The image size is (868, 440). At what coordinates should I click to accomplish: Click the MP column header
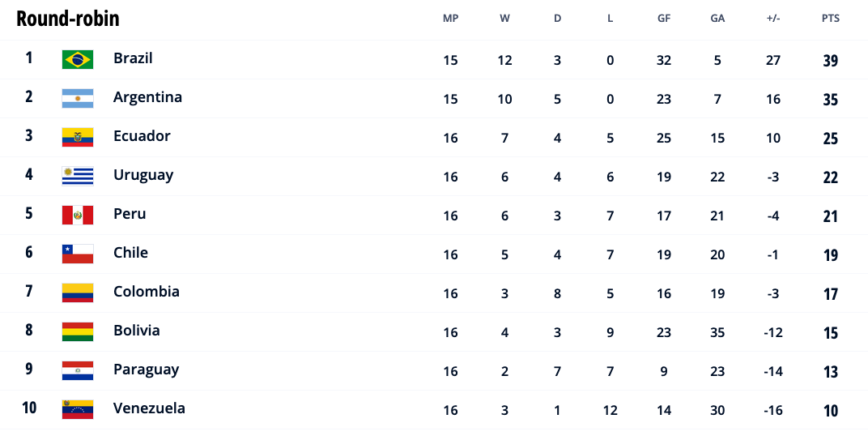click(451, 19)
